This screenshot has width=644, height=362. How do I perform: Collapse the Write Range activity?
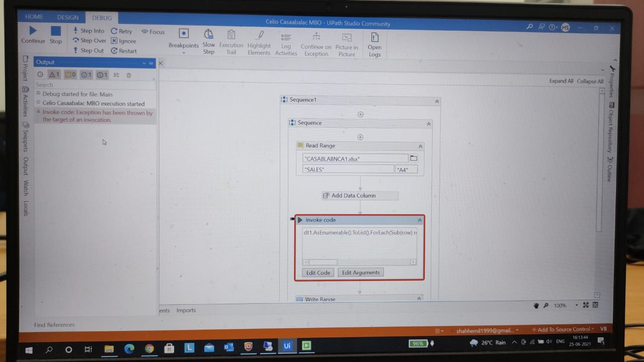coord(419,298)
